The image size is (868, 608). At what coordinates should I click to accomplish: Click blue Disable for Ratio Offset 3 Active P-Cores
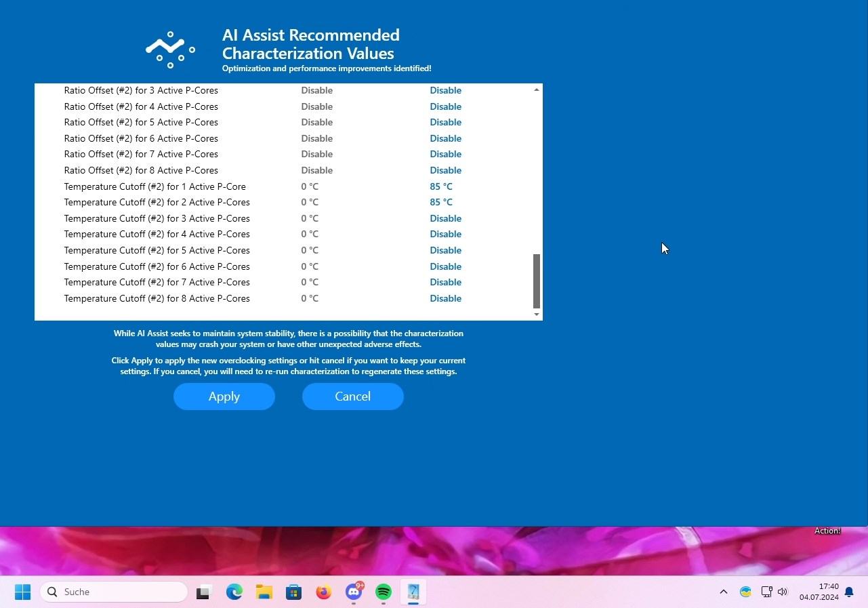coord(446,90)
